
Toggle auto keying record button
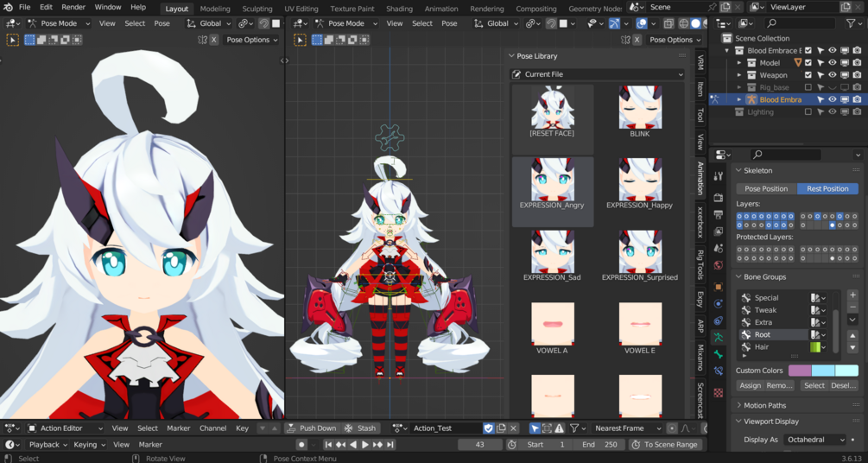click(301, 445)
